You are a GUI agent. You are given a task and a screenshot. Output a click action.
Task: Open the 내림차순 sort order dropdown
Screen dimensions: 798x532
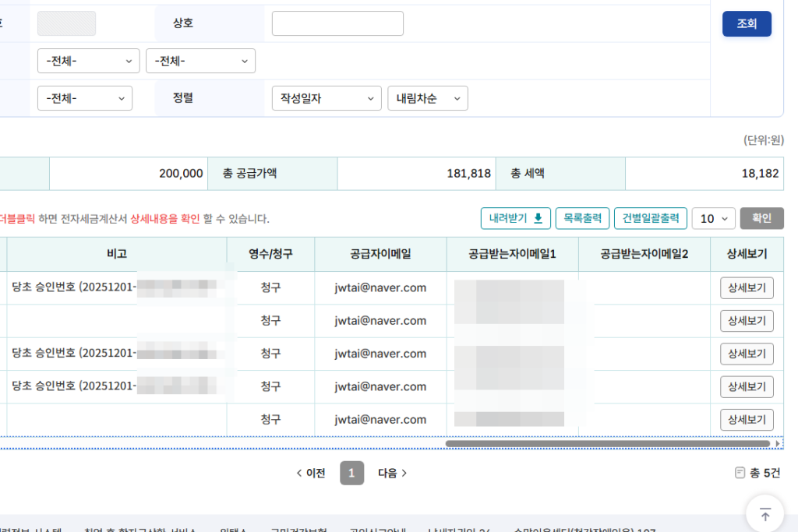pos(427,98)
